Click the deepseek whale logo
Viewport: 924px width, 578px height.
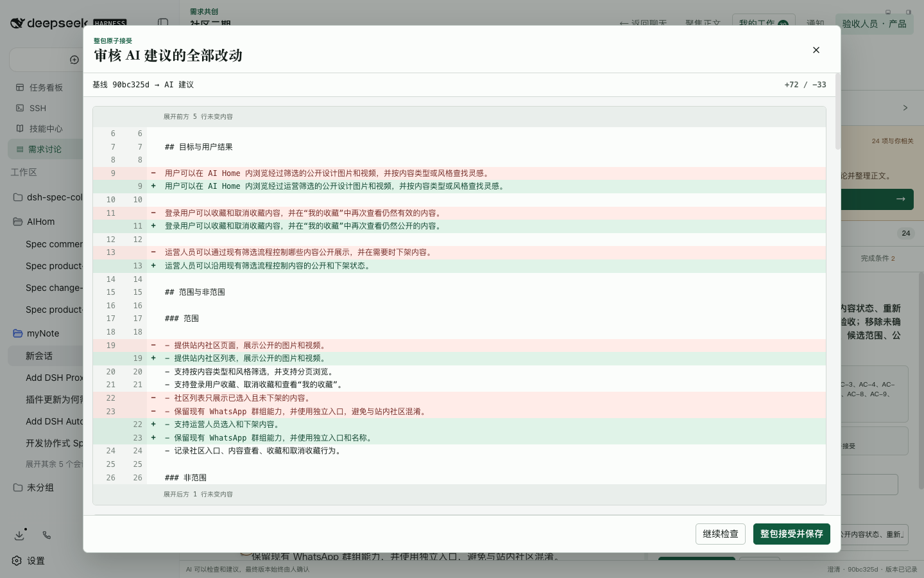[17, 23]
